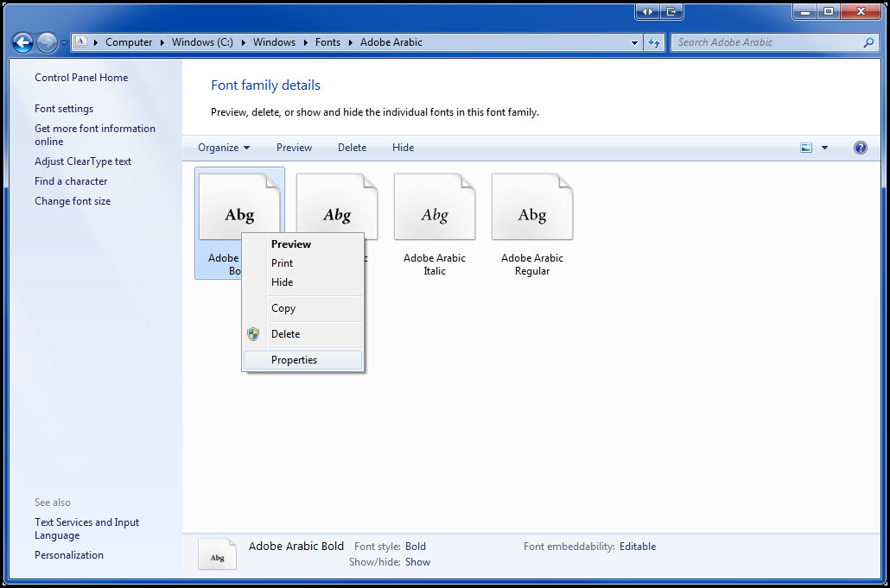890x588 pixels.
Task: Open the address bar history dropdown
Action: coord(635,42)
